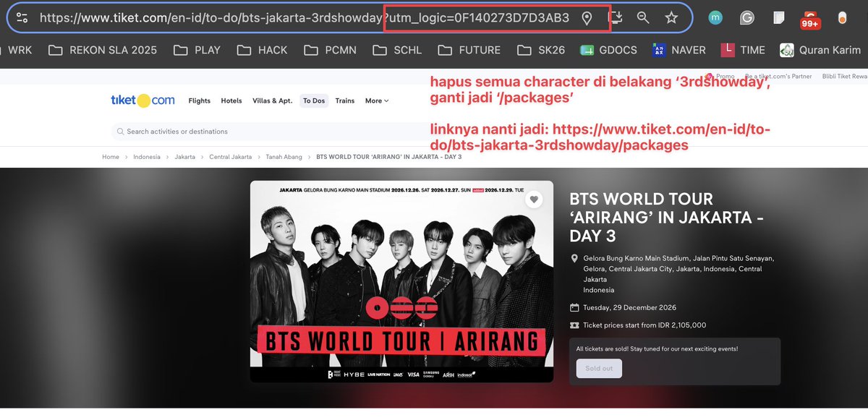Expand the More dropdown menu
The image size is (868, 420).
[x=377, y=100]
